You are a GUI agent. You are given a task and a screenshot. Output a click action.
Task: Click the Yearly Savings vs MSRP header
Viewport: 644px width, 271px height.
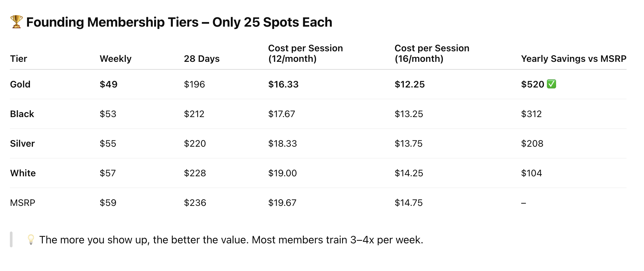click(x=574, y=59)
